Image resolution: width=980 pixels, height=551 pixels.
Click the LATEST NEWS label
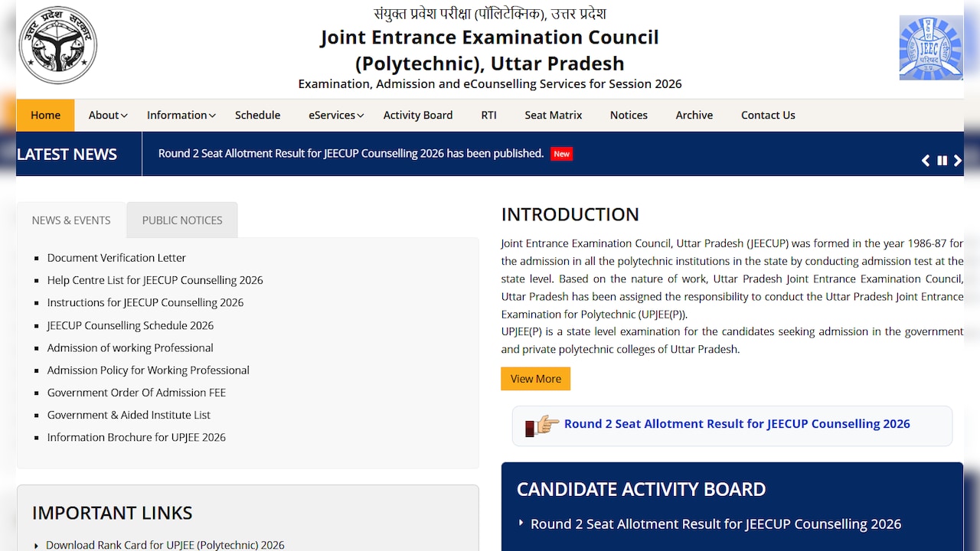pyautogui.click(x=67, y=154)
